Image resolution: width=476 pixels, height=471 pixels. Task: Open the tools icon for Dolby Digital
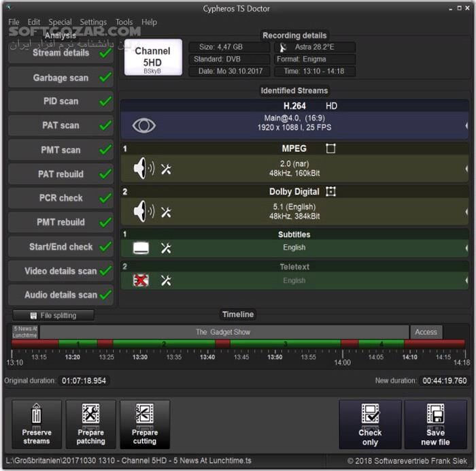point(166,212)
